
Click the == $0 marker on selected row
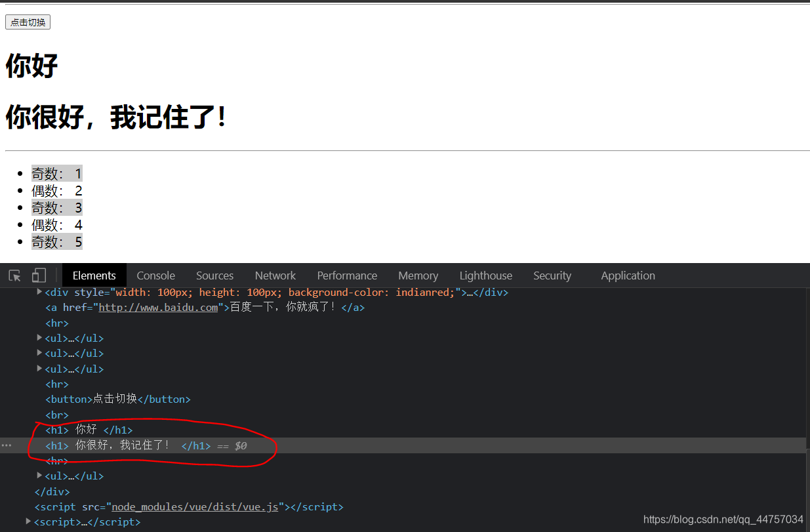pyautogui.click(x=232, y=446)
